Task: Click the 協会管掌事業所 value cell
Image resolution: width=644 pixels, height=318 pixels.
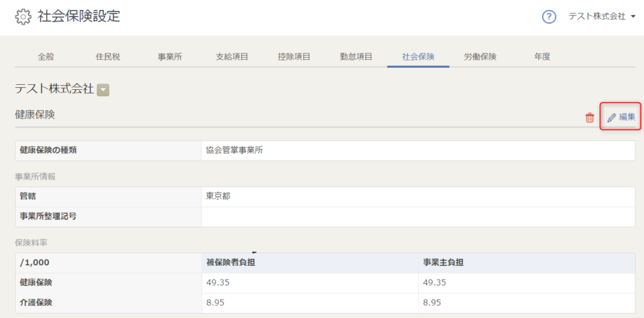Action: (x=418, y=150)
